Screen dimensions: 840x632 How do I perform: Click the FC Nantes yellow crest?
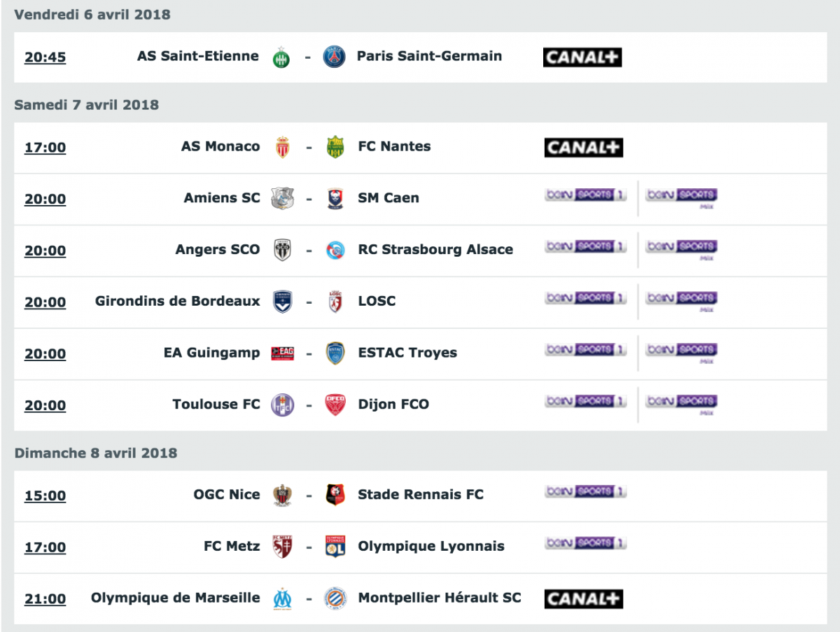pyautogui.click(x=336, y=147)
